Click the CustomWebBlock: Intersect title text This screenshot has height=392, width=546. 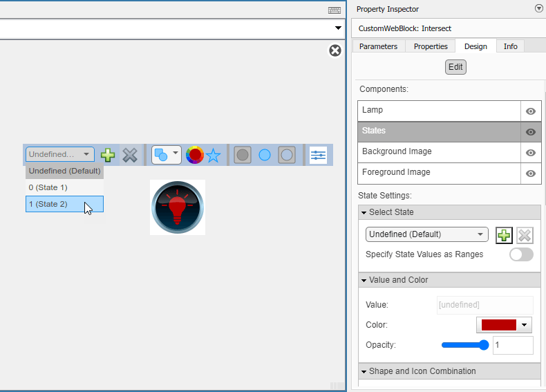404,28
